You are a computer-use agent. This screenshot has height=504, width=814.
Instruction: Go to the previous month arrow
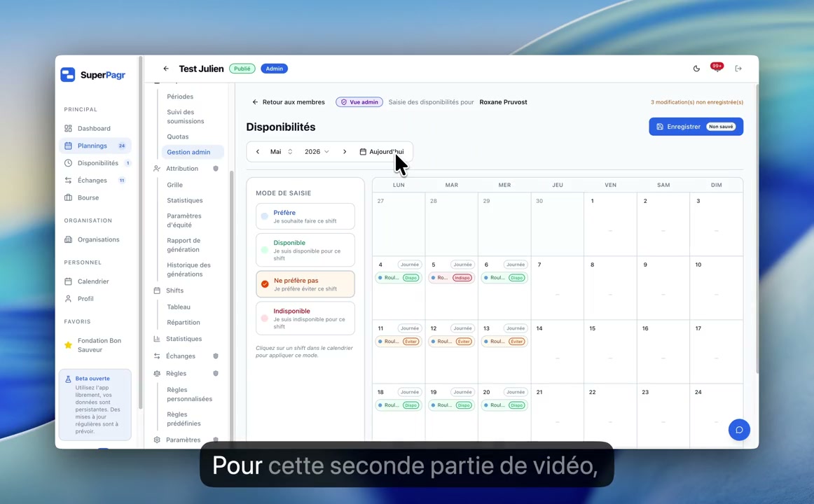coord(258,152)
